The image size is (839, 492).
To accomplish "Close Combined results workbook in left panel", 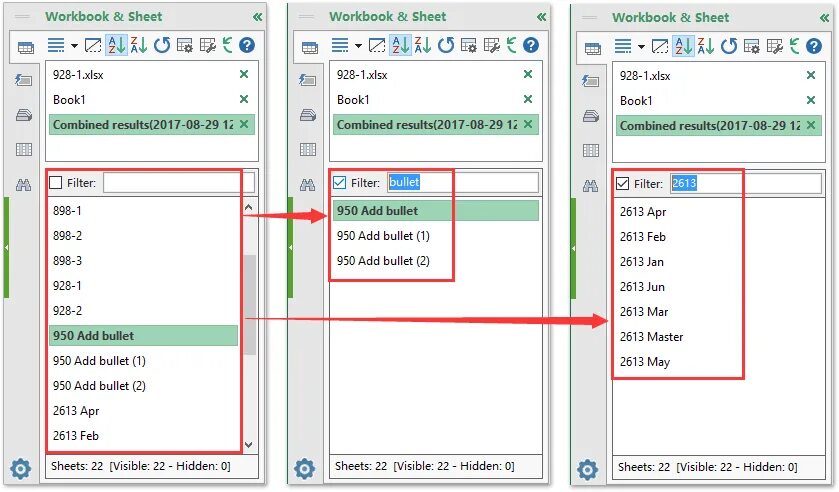I will click(244, 124).
